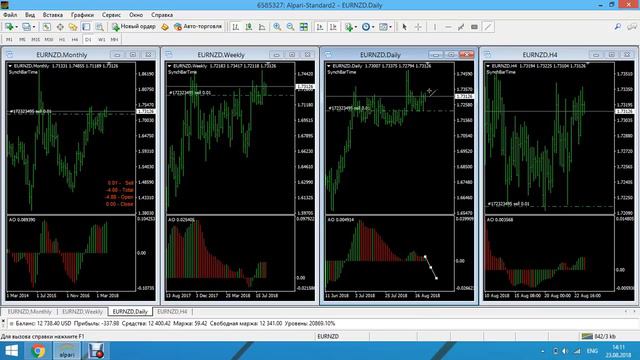This screenshot has width=640, height=360.
Task: Expand the triangle in EURNZD.Daily chart
Action: tap(329, 66)
